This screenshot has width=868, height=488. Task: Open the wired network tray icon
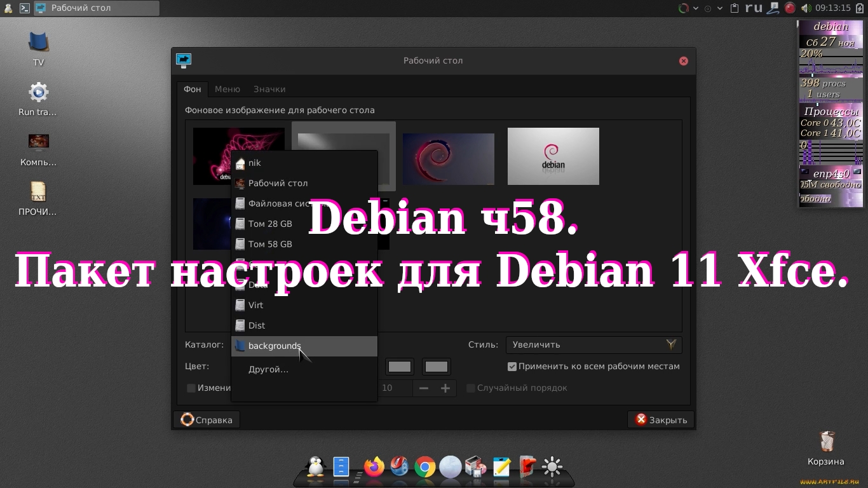773,8
